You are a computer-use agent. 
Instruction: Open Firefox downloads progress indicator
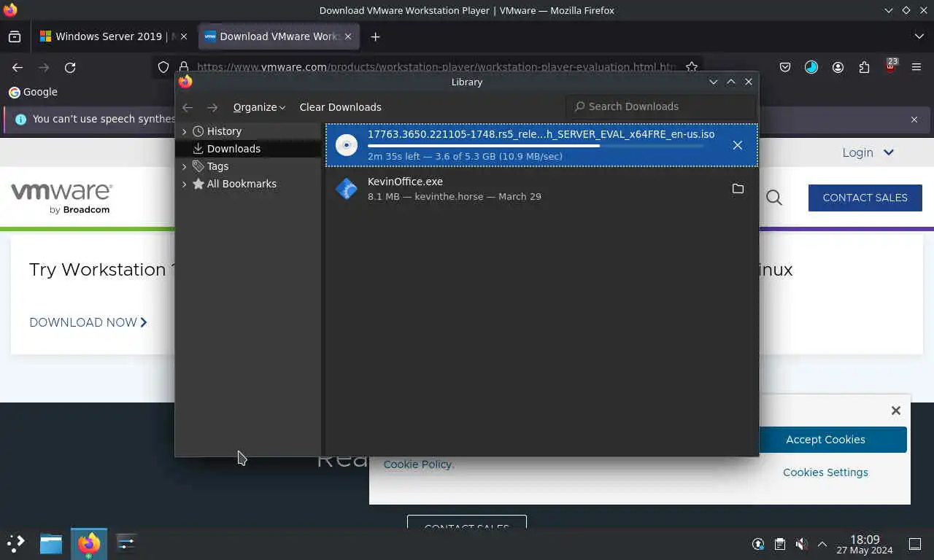(x=811, y=67)
